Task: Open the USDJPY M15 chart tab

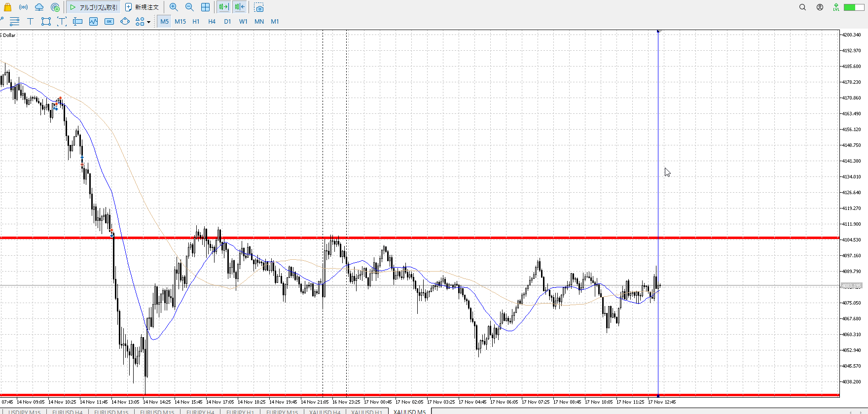Action: click(x=24, y=412)
